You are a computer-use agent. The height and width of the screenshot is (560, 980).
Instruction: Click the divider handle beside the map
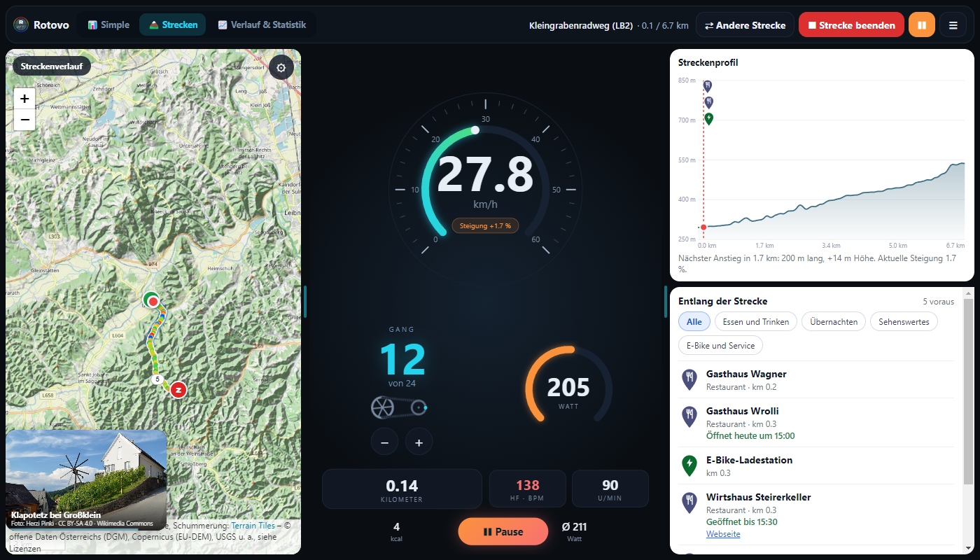[305, 302]
